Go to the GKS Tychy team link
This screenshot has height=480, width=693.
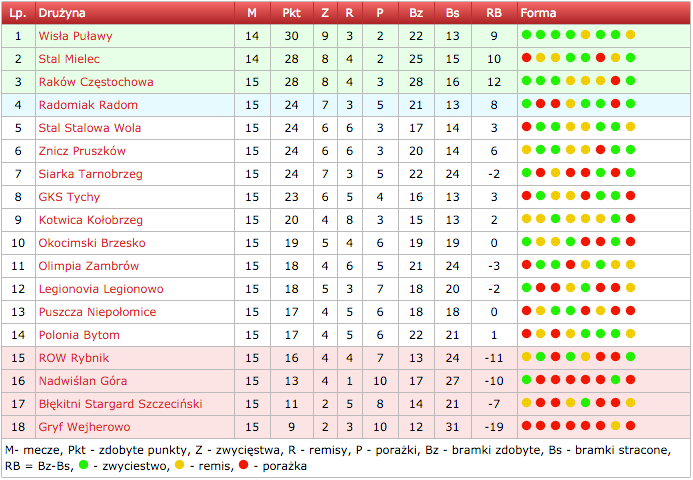(x=69, y=197)
